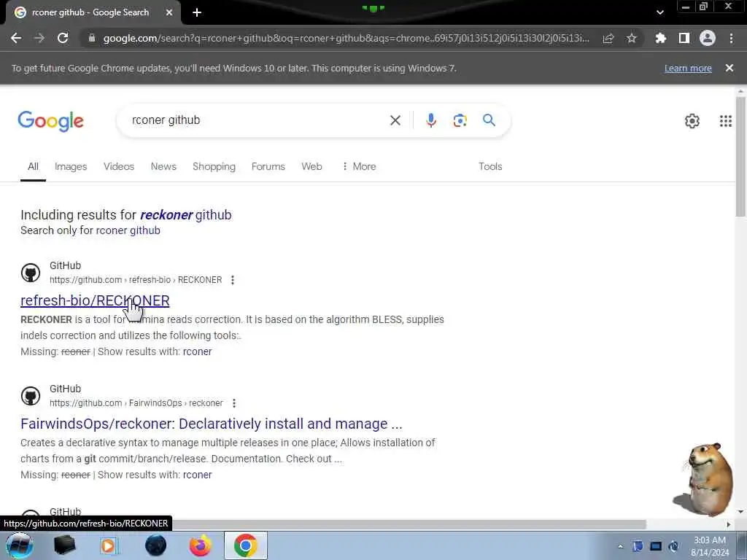Image resolution: width=747 pixels, height=560 pixels.
Task: Open more options for refresh-bio RECKONER result
Action: [x=233, y=280]
